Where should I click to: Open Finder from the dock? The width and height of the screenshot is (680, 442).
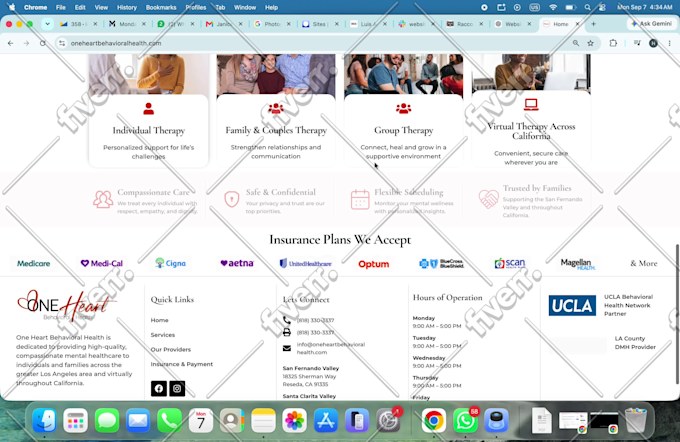coord(44,420)
